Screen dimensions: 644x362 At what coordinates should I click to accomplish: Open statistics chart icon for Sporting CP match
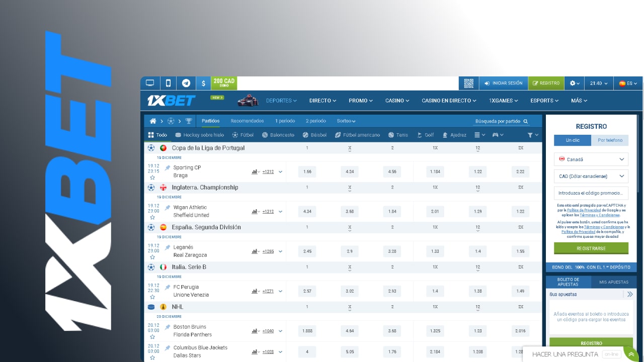[255, 171]
